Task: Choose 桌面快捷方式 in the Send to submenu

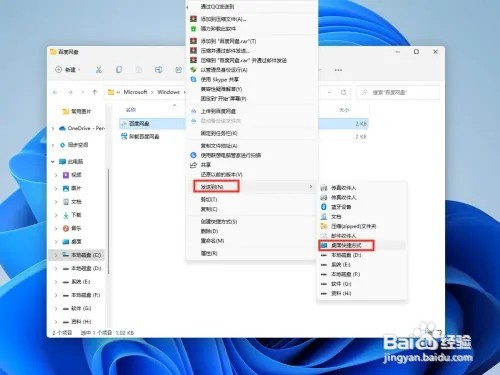Action: click(362, 246)
